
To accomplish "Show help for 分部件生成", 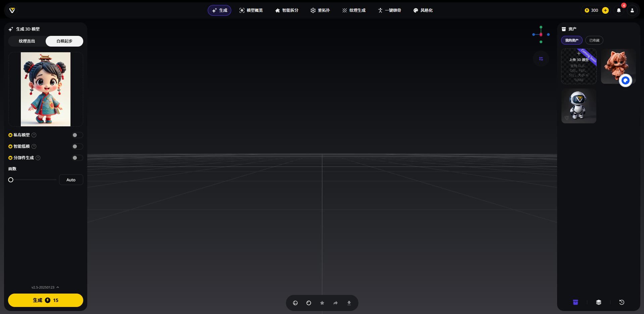I will tap(38, 158).
